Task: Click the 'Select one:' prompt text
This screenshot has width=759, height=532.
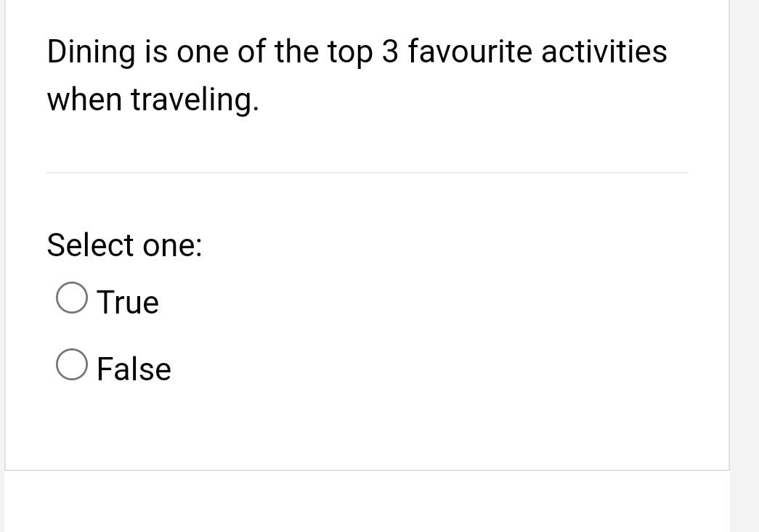Action: (x=123, y=245)
